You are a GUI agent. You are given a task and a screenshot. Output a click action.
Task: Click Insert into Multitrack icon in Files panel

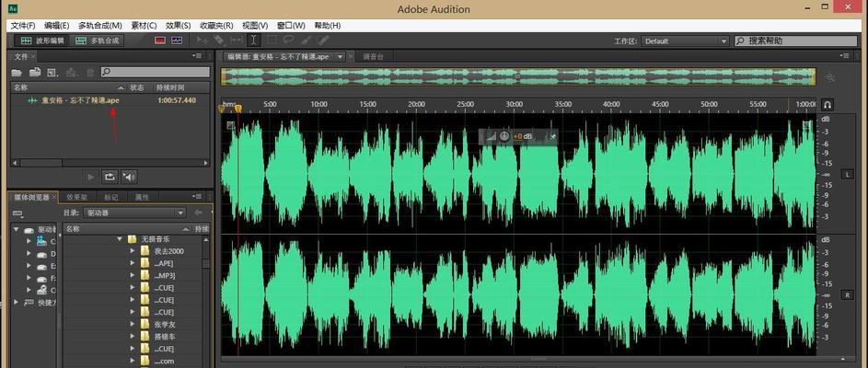[x=72, y=72]
